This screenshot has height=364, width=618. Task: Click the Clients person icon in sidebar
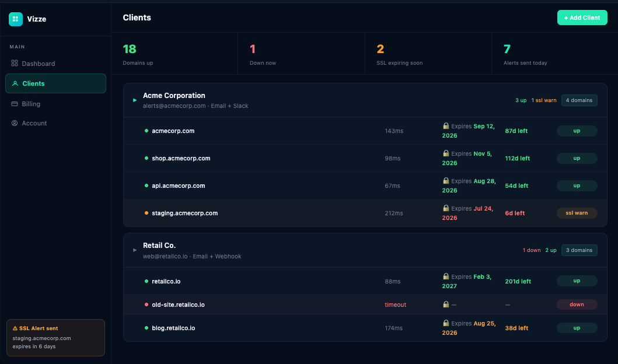[15, 83]
